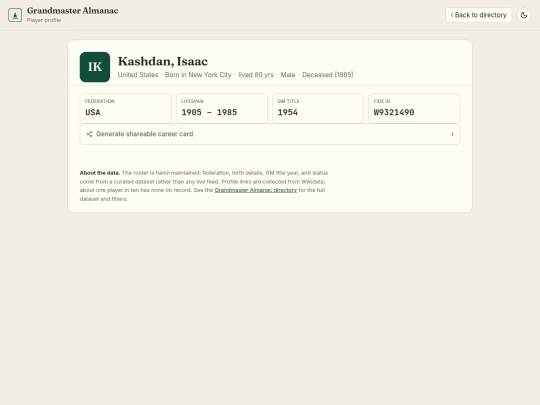Image resolution: width=540 pixels, height=405 pixels.
Task: Toggle dark mode with the moon icon
Action: coord(524,15)
